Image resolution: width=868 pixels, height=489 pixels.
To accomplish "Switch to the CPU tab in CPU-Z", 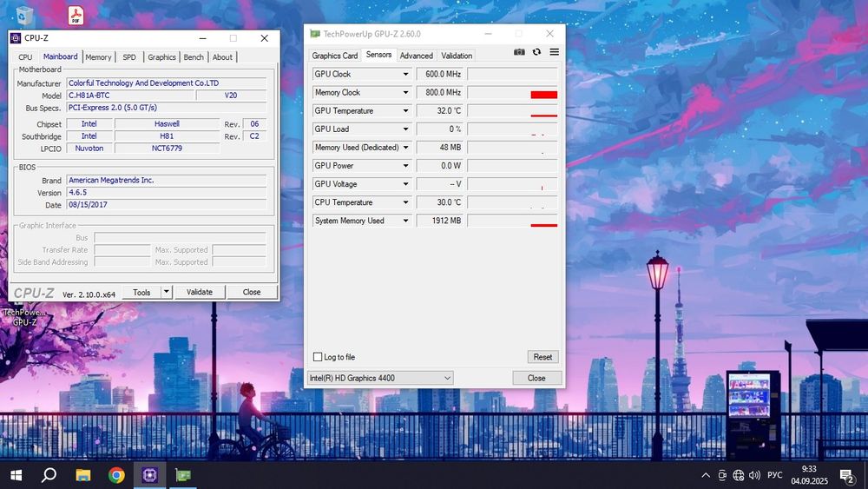I will click(25, 57).
